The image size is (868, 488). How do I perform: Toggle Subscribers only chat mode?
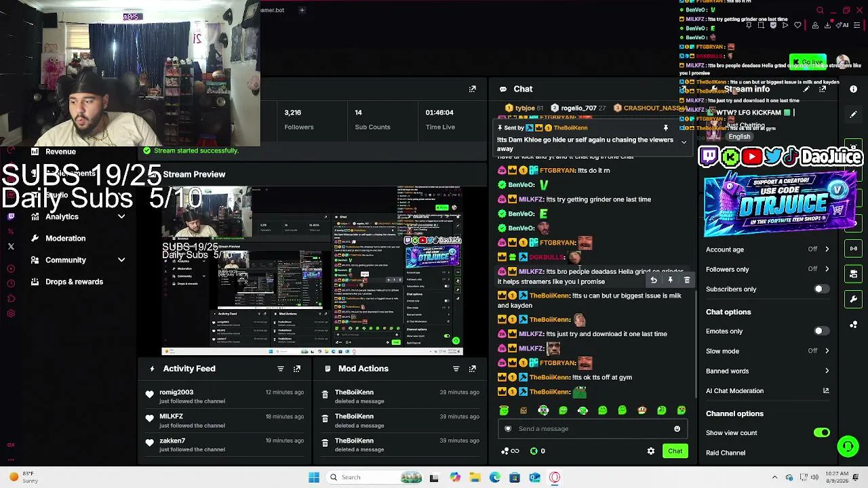(x=821, y=289)
